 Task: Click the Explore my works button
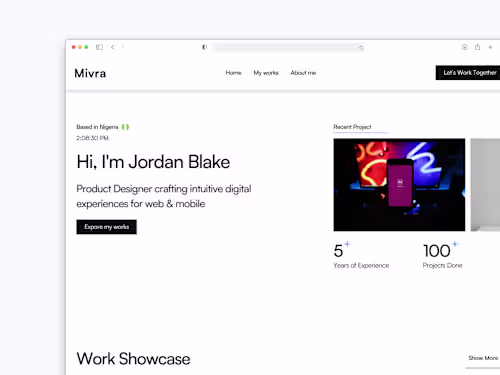coord(106,227)
